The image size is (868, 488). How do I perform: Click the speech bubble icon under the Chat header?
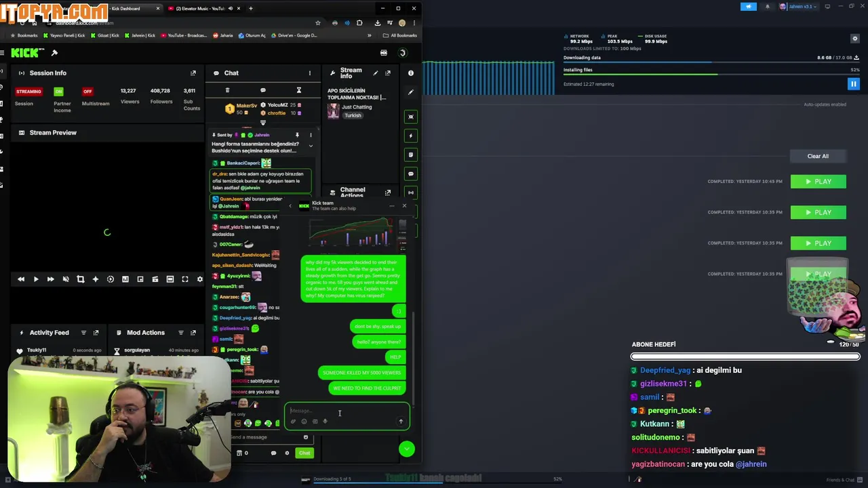pyautogui.click(x=263, y=90)
